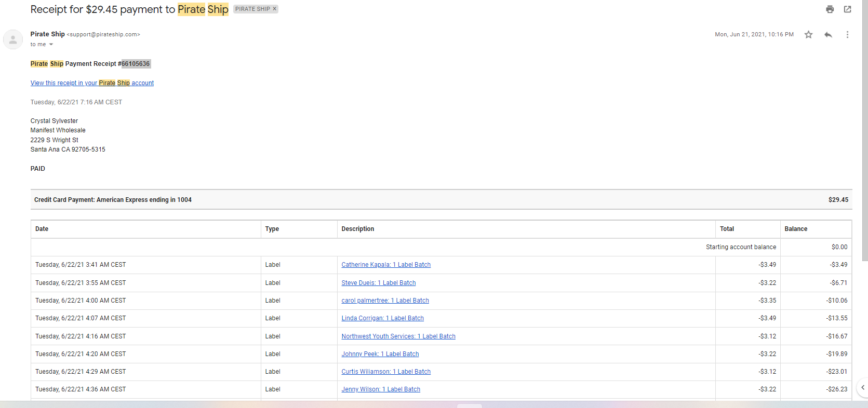Screen dimensions: 868x408
Task: Click 'Santa Ana CA 92705-5315' address line
Action: pos(68,149)
